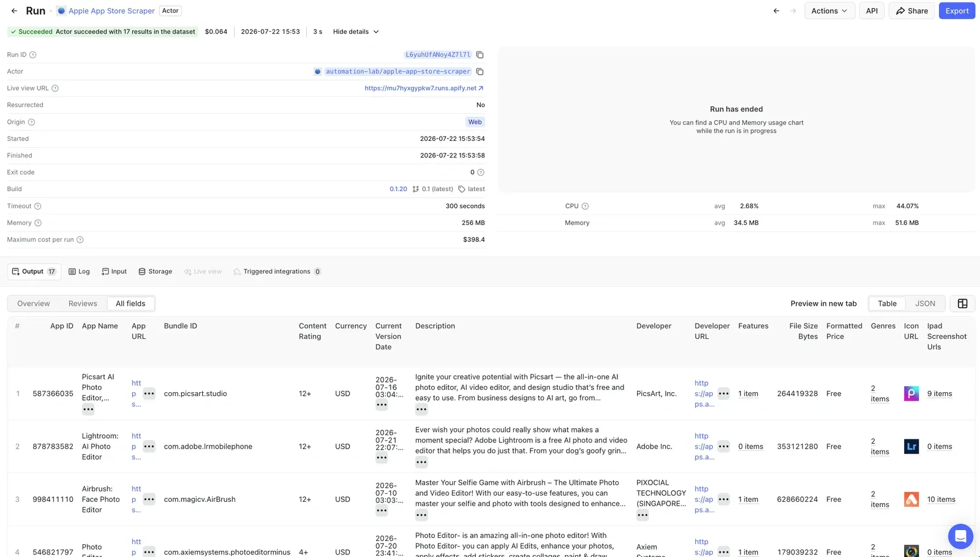Click bundle ID com.adobe.lrmobilephone

[208, 446]
